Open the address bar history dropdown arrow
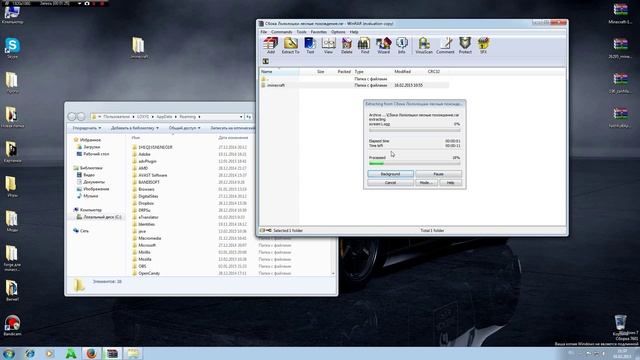The width and height of the screenshot is (640, 360). tap(241, 117)
